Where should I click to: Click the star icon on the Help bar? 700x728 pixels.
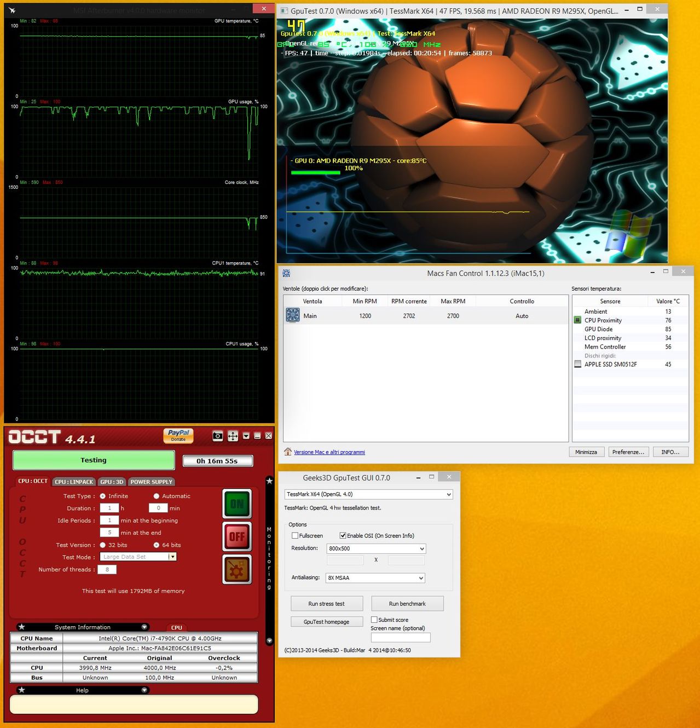(x=21, y=690)
